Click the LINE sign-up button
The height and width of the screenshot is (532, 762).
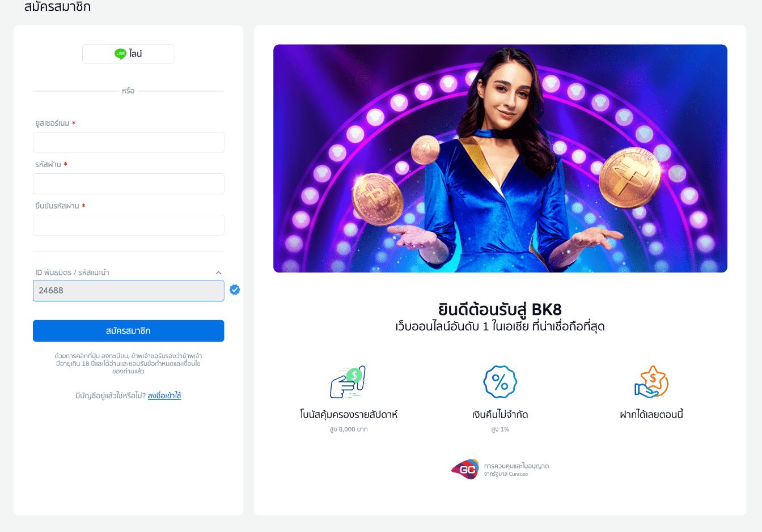pos(128,54)
